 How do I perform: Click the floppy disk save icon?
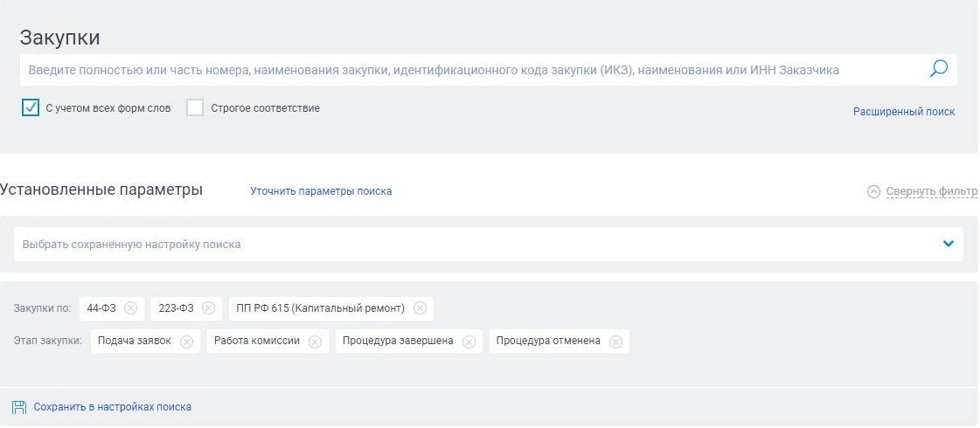[19, 407]
